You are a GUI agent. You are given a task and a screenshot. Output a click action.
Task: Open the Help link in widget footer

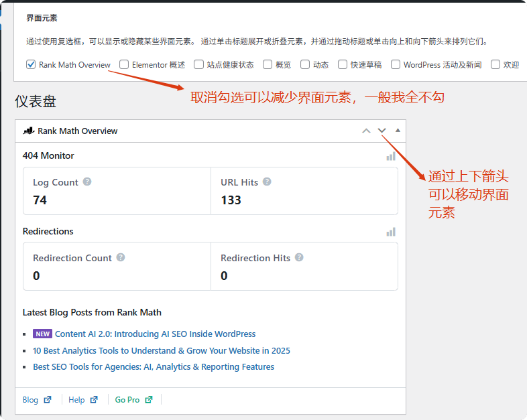76,400
